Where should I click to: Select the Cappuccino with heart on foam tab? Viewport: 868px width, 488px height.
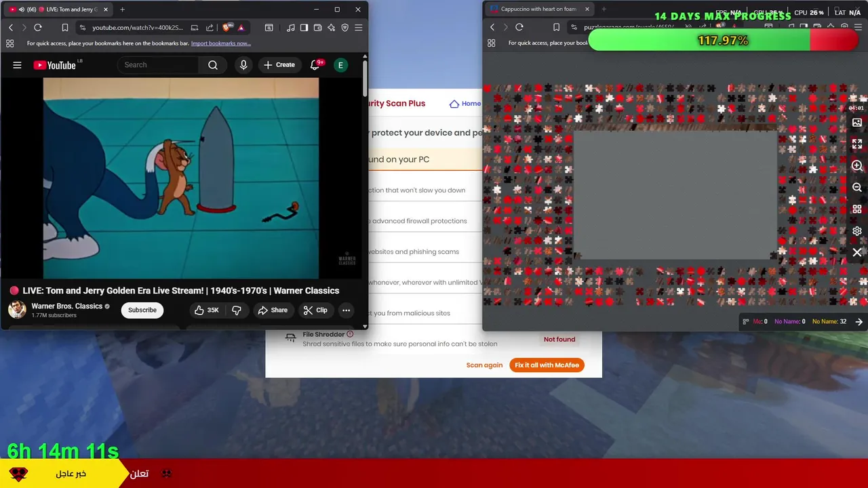coord(540,9)
